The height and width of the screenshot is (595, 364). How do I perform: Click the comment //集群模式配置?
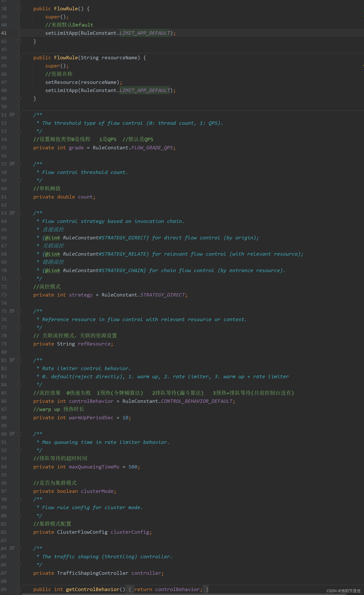pyautogui.click(x=52, y=524)
